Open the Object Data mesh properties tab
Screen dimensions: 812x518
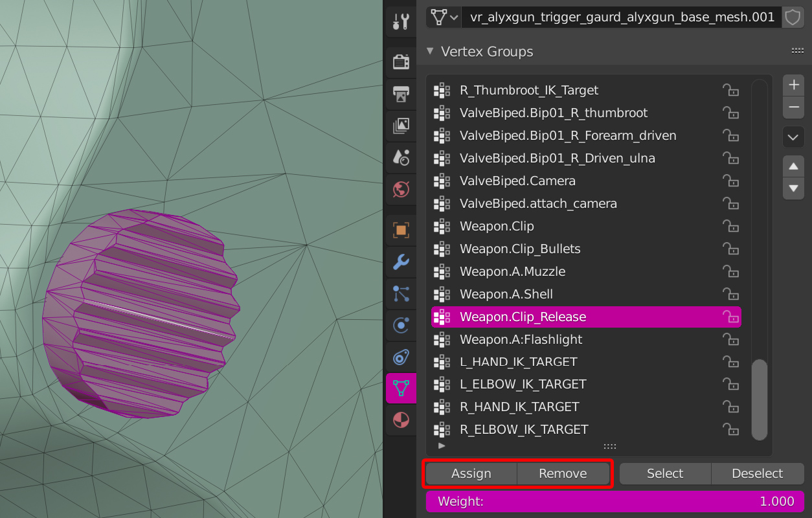pyautogui.click(x=401, y=388)
